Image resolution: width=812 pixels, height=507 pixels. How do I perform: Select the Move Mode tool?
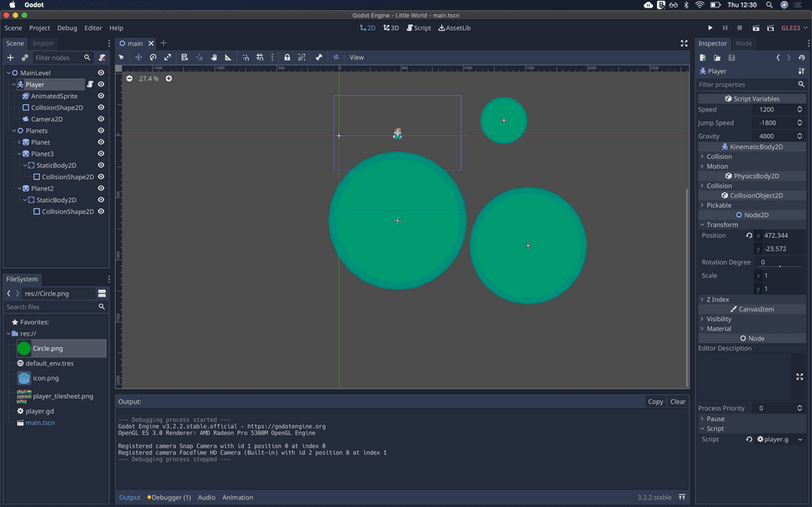pos(139,57)
